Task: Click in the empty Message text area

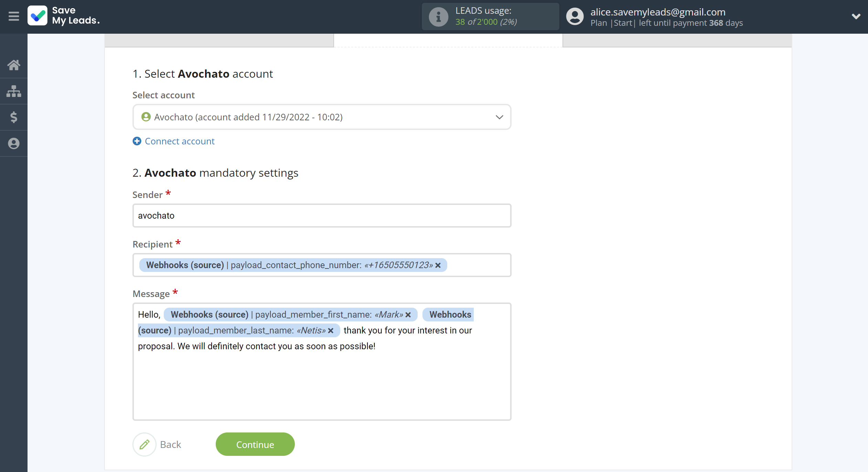Action: (x=322, y=385)
